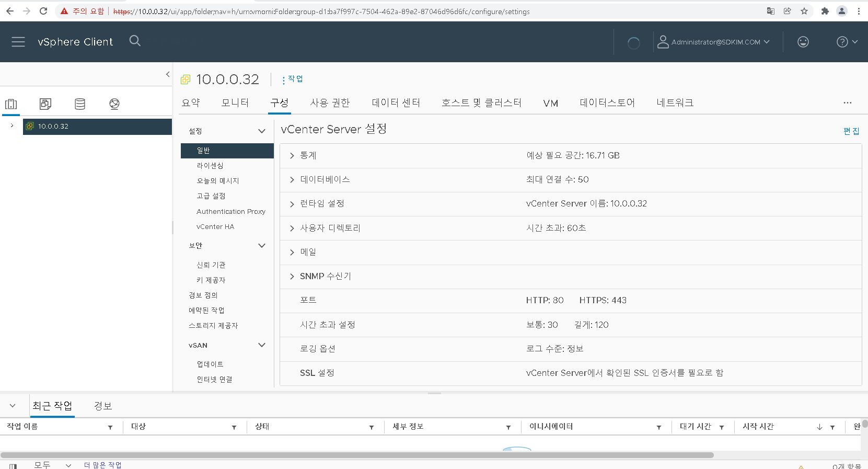This screenshot has height=469, width=868.
Task: Expand the 10.0.0.32 tree node
Action: 12,125
